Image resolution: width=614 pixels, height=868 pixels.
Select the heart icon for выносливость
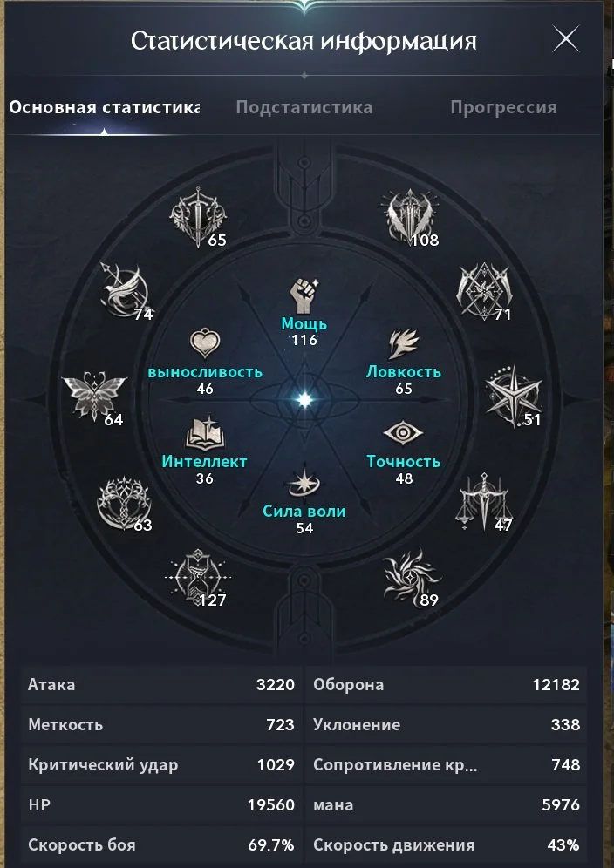[x=205, y=344]
